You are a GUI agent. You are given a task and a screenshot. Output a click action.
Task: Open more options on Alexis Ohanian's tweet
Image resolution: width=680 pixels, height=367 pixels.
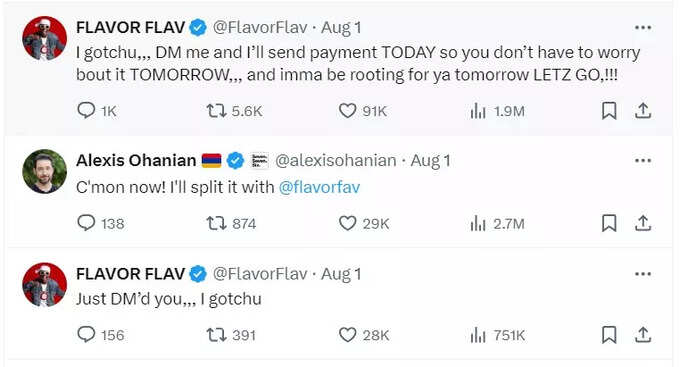point(643,161)
